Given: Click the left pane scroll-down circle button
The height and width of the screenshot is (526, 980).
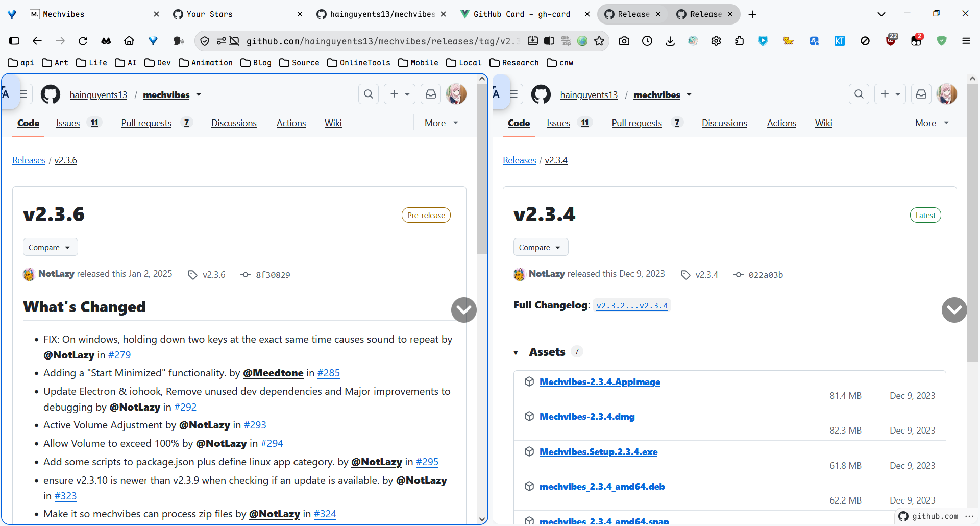Looking at the screenshot, I should pos(464,310).
